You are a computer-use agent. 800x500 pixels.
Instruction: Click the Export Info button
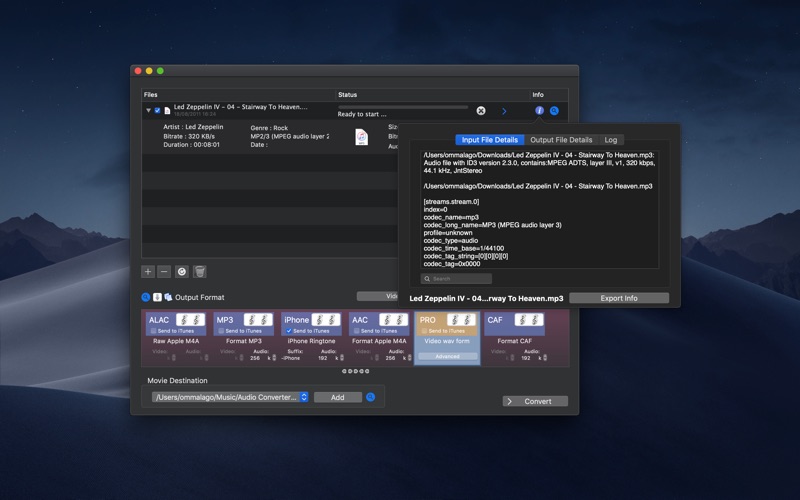pyautogui.click(x=619, y=298)
